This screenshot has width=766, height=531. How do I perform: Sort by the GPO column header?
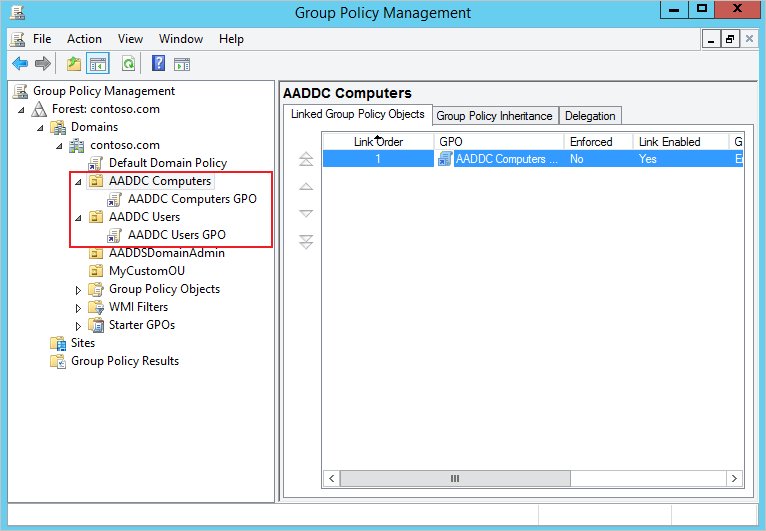(499, 142)
